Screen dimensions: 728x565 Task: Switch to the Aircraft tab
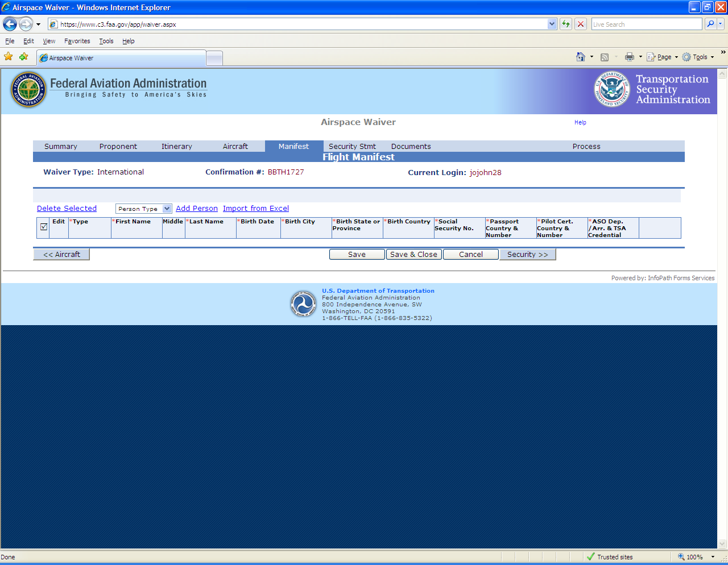point(235,146)
